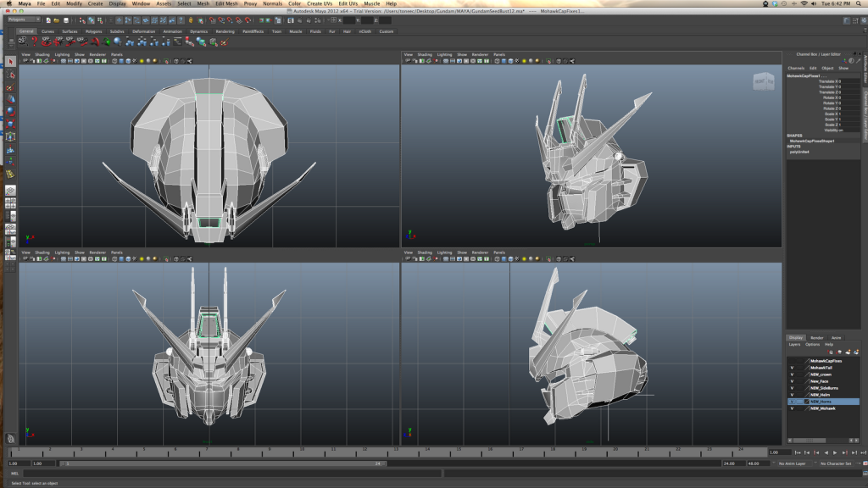Expand the No Character Set dropdown
Image resolution: width=868 pixels, height=488 pixels.
click(x=838, y=463)
